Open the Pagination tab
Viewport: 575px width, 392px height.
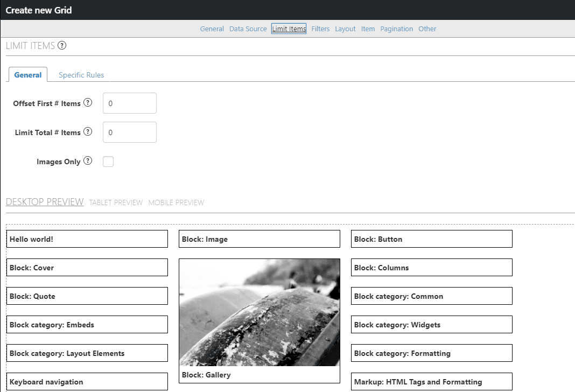[396, 29]
